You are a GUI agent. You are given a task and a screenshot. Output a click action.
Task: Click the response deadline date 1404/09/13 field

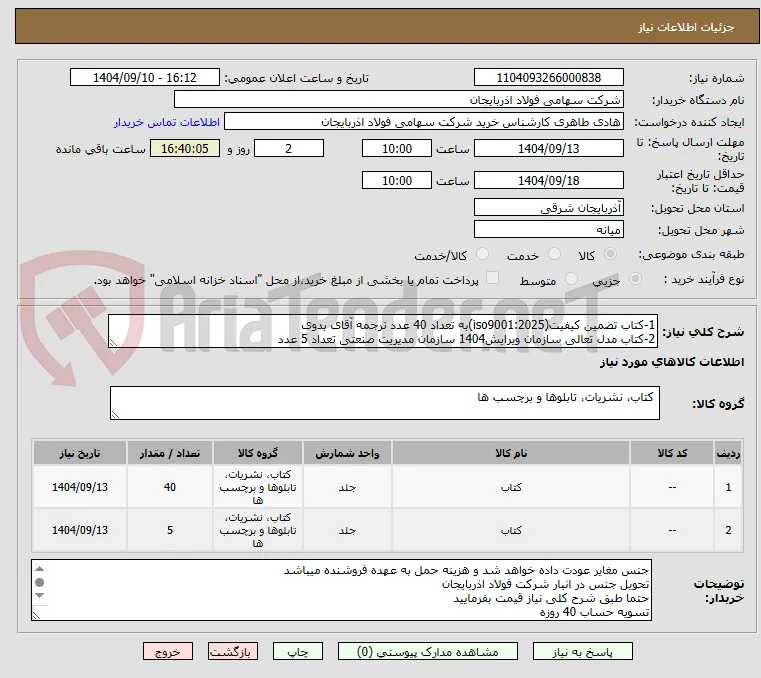click(548, 149)
